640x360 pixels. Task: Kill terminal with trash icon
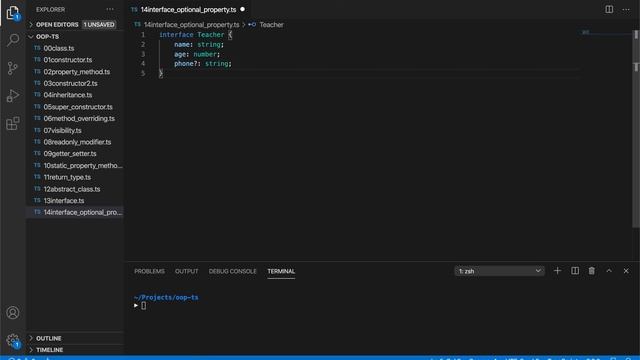[x=591, y=271]
